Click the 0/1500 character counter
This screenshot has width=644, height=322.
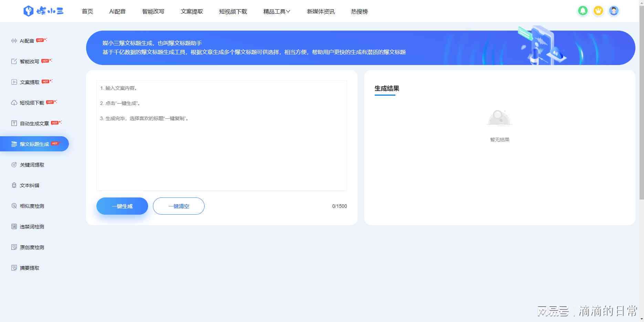(340, 206)
